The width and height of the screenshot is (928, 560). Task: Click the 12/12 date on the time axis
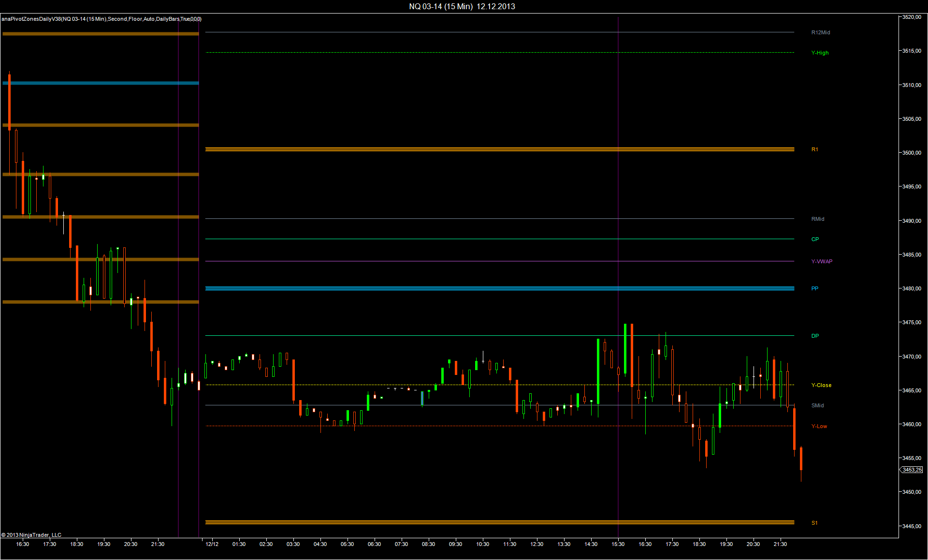click(x=212, y=544)
